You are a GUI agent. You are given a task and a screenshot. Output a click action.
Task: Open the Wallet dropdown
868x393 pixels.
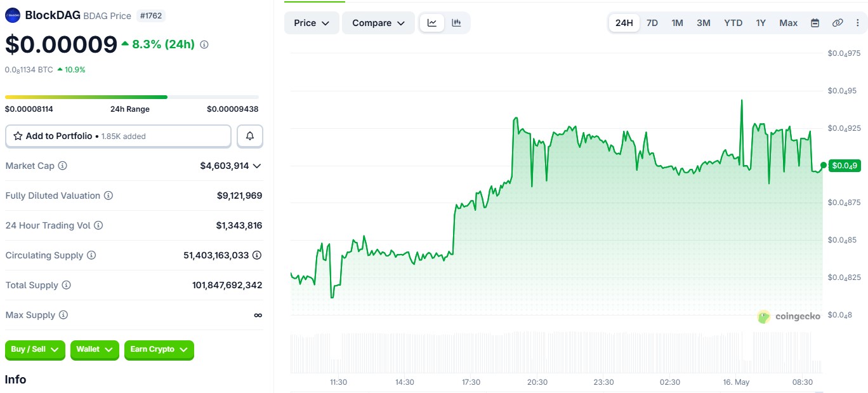[x=95, y=350]
